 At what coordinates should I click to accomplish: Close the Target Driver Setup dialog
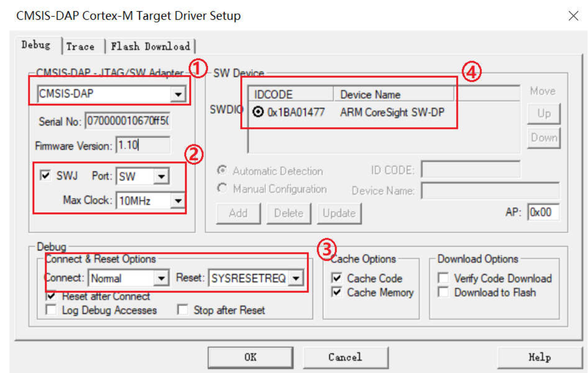click(x=573, y=16)
